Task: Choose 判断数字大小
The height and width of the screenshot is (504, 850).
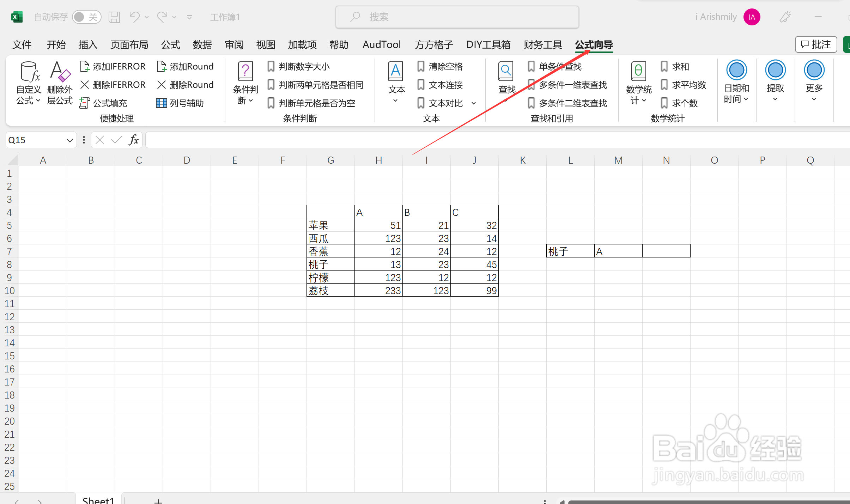Action: [298, 66]
